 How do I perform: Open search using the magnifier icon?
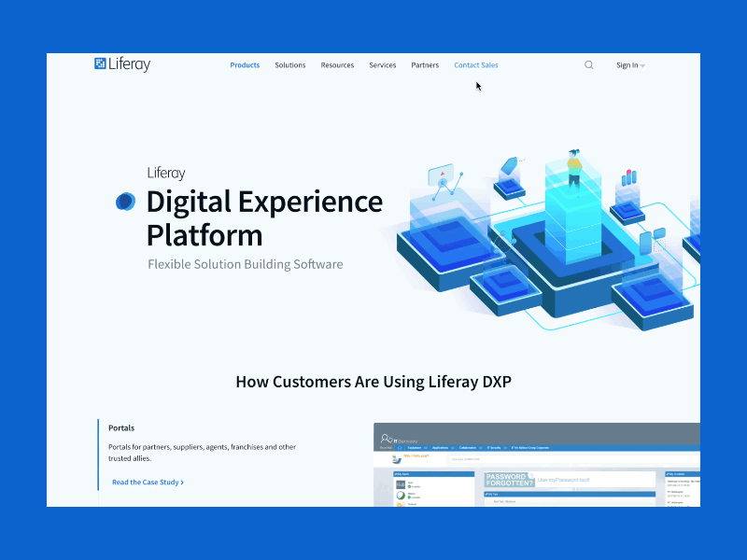tap(588, 64)
